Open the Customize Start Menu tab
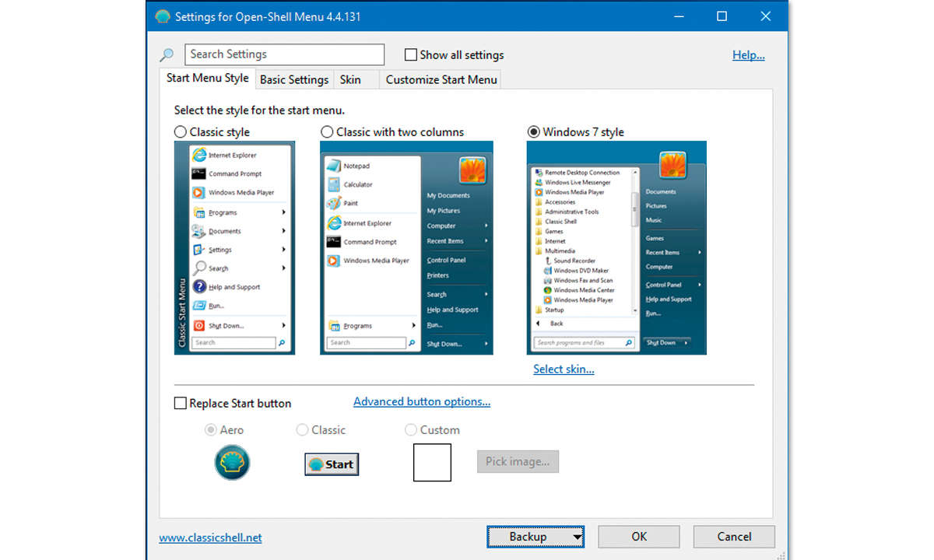 [x=441, y=79]
